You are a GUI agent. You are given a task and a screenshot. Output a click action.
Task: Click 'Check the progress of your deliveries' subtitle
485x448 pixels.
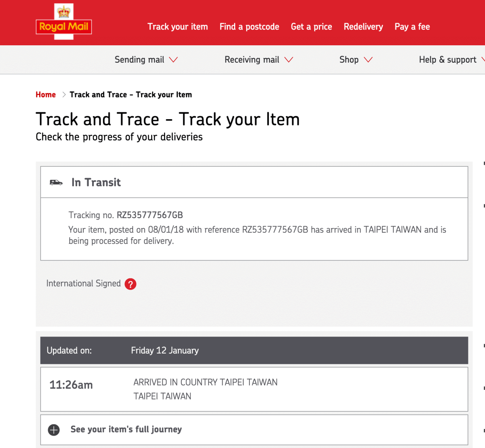(x=119, y=137)
